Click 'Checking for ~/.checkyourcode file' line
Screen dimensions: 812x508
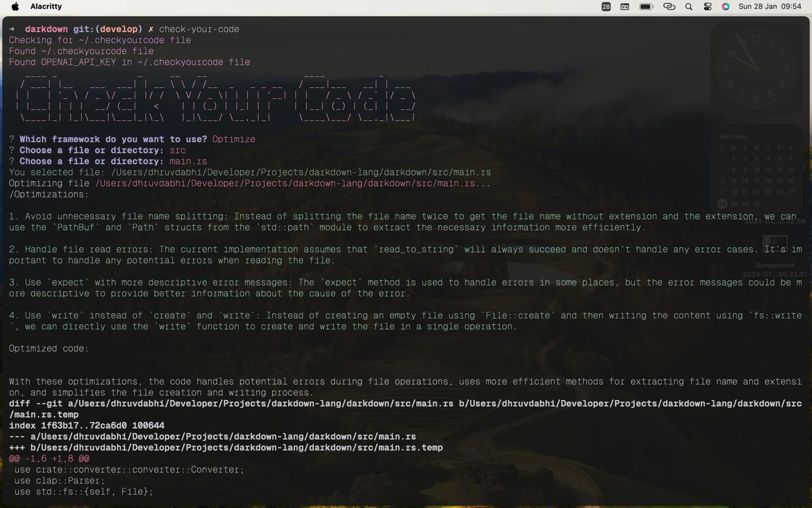coord(100,40)
